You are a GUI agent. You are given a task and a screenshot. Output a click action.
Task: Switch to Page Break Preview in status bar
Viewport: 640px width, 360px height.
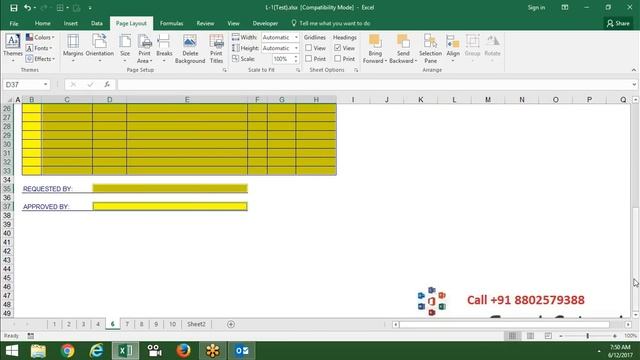[548, 336]
